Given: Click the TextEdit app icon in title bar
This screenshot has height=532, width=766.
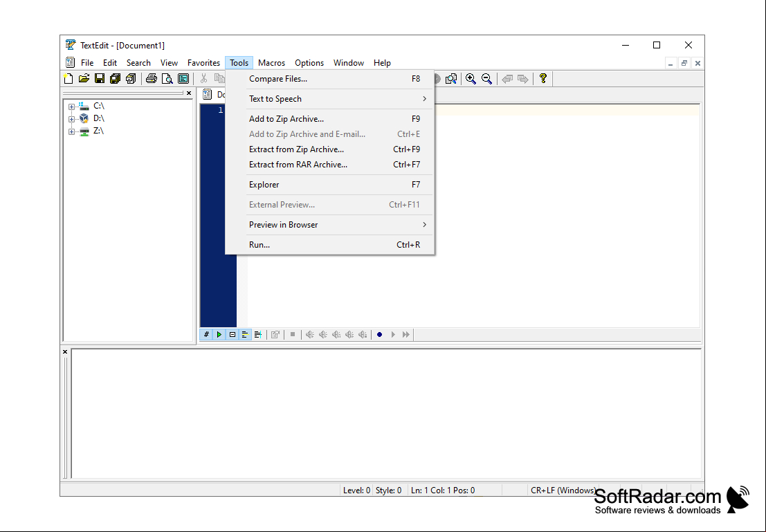Looking at the screenshot, I should pos(71,45).
